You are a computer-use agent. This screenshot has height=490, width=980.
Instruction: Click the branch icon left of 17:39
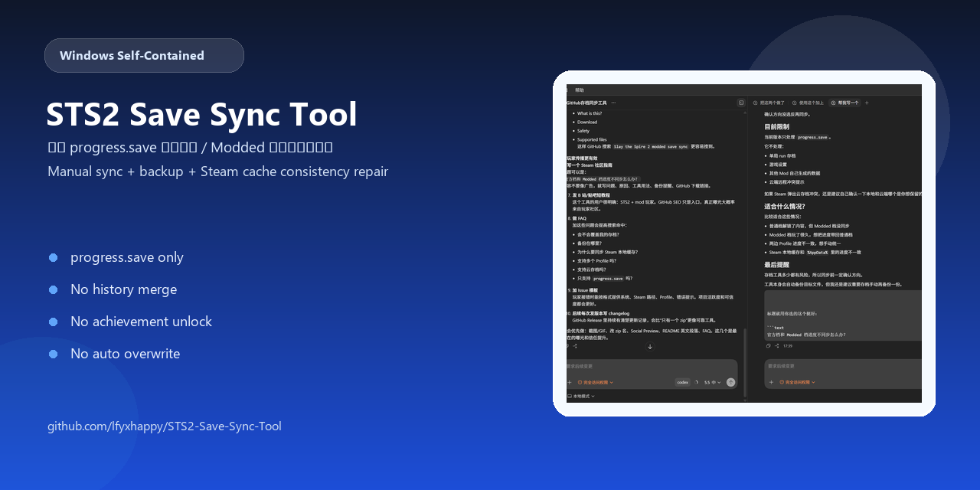pos(777,346)
